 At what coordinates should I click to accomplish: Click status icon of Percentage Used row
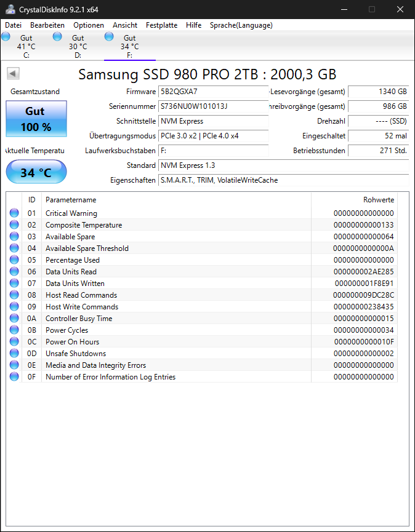coord(14,260)
